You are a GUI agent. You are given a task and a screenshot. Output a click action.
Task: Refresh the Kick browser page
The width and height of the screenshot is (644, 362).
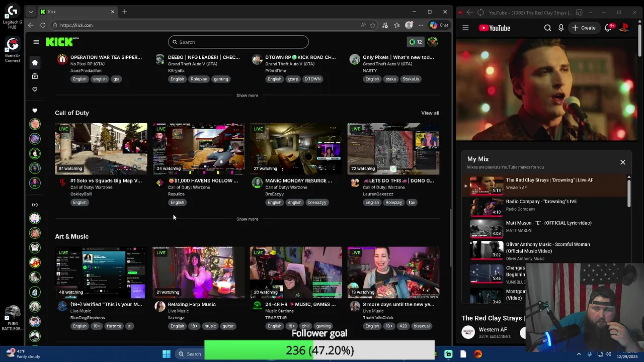click(x=43, y=25)
